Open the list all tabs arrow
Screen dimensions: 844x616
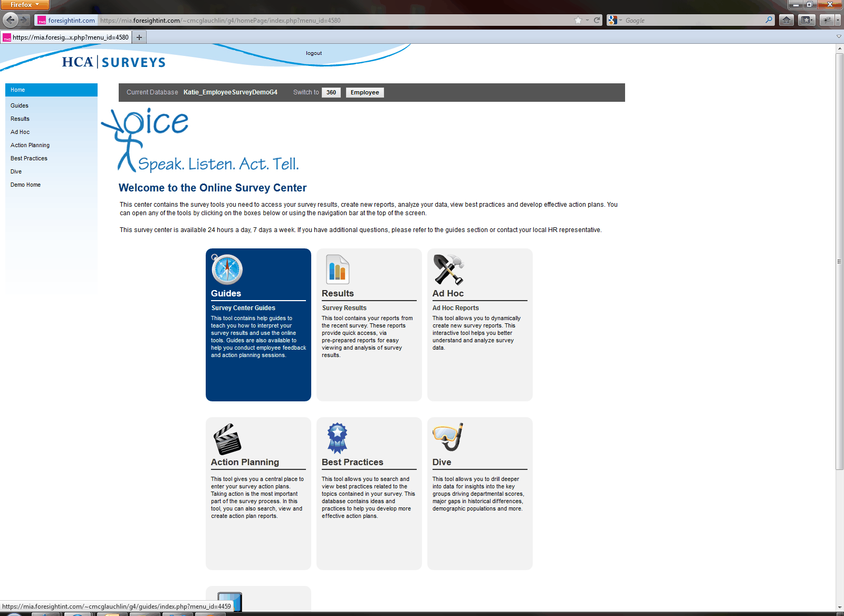coord(839,37)
